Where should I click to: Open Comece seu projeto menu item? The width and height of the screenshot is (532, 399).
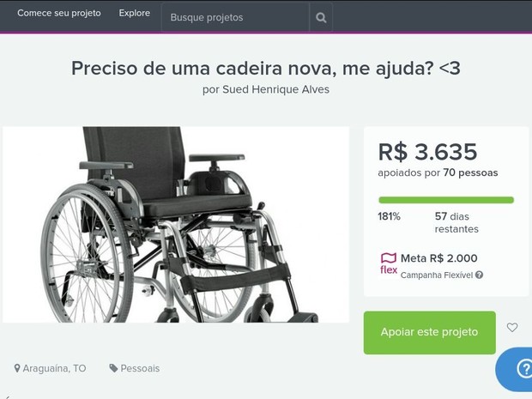click(x=59, y=13)
